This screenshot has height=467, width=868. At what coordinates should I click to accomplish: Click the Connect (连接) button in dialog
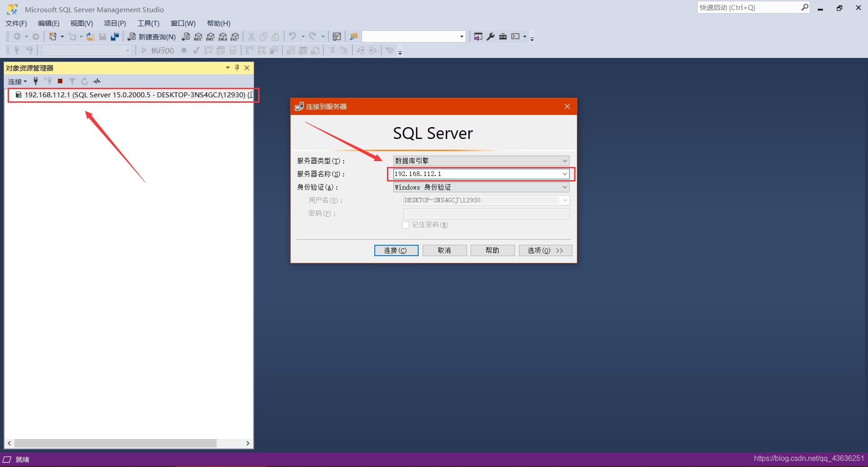(396, 250)
